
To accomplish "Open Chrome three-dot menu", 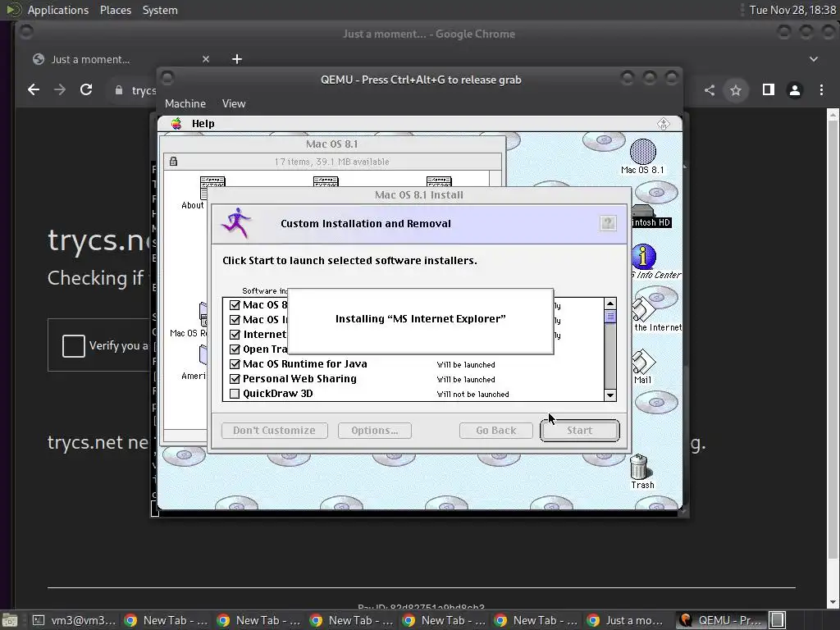I will 821,90.
